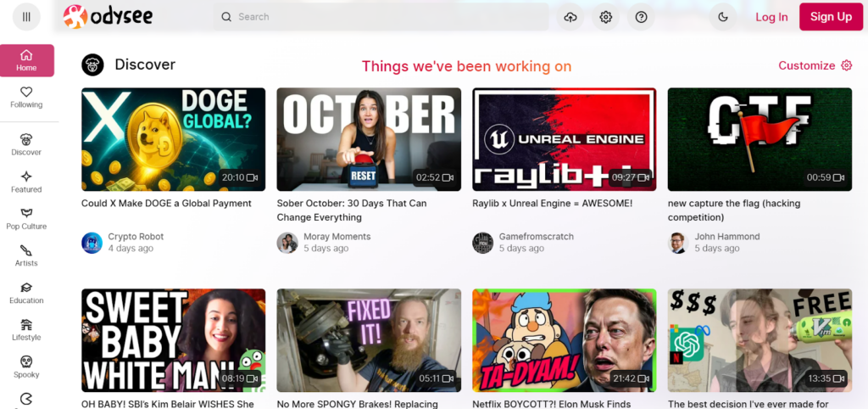Visit the John Hammond channel avatar
Viewport: 868px width, 409px height.
coord(678,243)
